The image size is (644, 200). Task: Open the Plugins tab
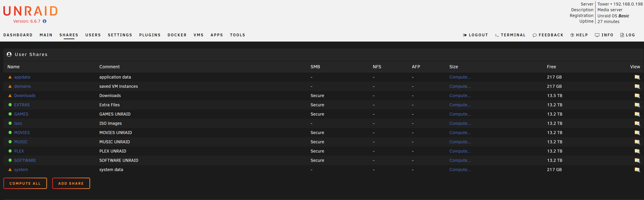(150, 35)
